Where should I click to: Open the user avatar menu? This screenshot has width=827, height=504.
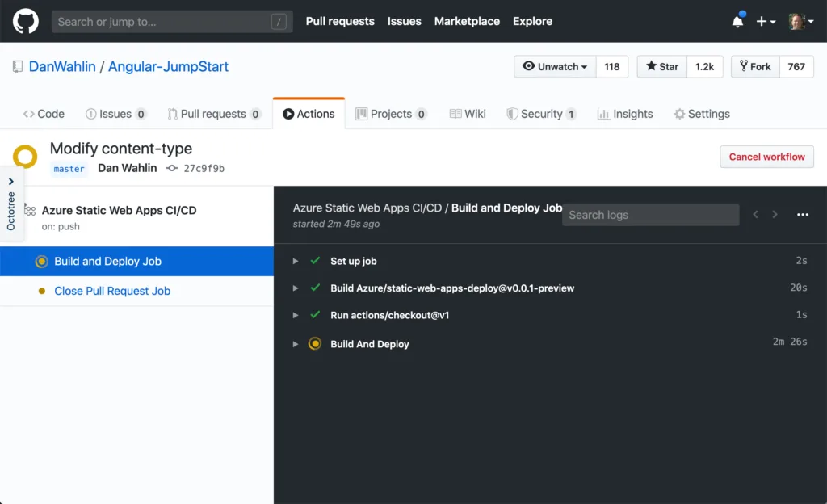point(800,22)
